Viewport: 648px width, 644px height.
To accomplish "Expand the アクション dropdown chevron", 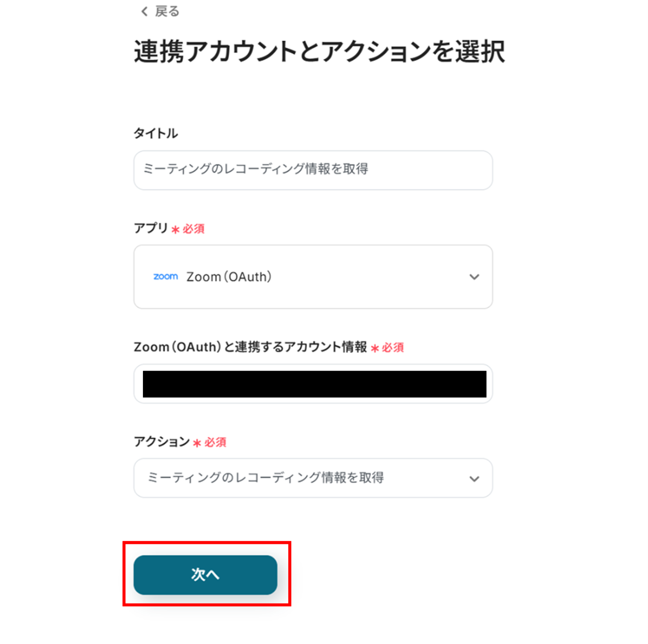I will pyautogui.click(x=474, y=479).
